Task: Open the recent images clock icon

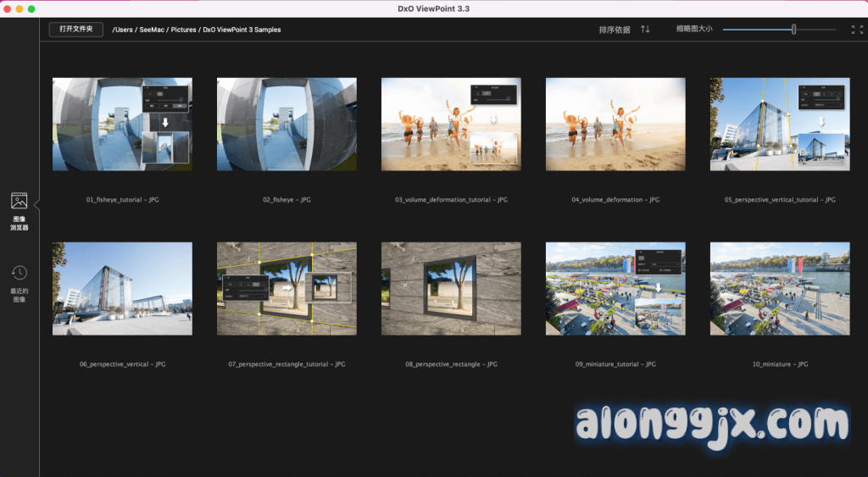Action: [x=19, y=273]
